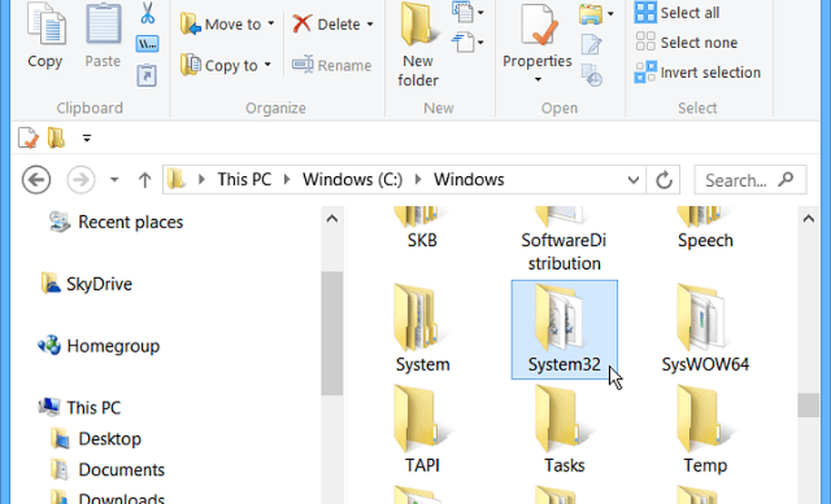
Task: Select the Tasks folder
Action: click(564, 430)
